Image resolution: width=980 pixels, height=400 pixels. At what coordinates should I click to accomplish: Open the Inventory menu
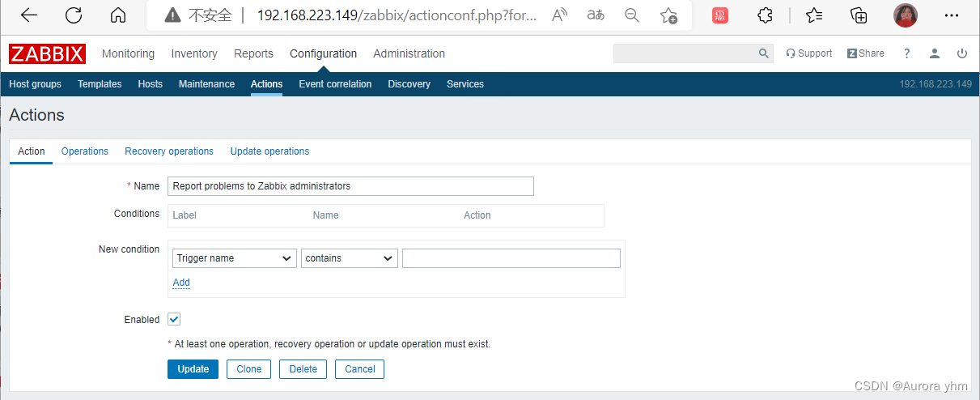click(x=194, y=53)
